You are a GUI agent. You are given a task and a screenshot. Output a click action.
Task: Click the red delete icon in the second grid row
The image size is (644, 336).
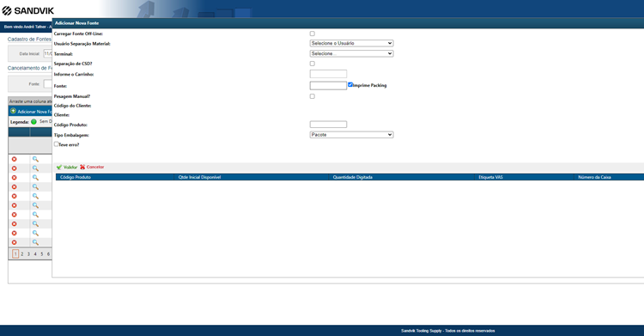(x=14, y=168)
